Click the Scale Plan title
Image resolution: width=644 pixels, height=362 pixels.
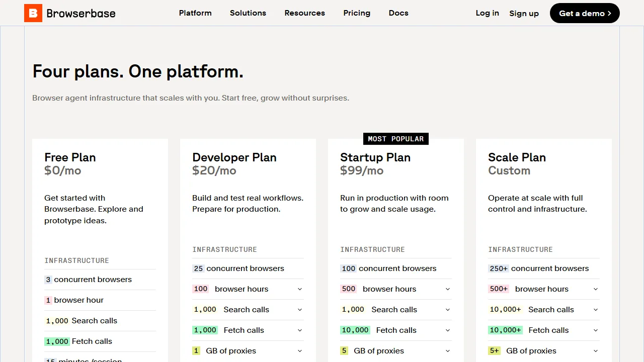tap(517, 157)
